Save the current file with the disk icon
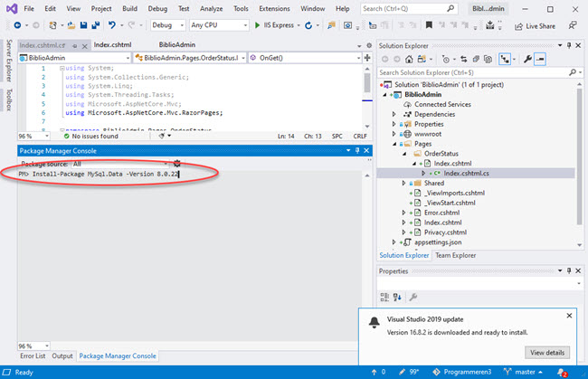588x379 pixels. point(83,25)
